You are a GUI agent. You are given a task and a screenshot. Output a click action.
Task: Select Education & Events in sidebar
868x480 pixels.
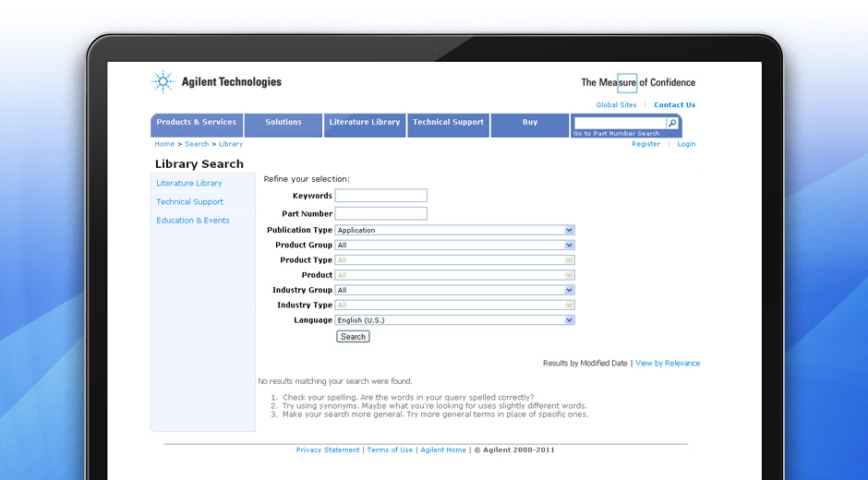pyautogui.click(x=193, y=221)
